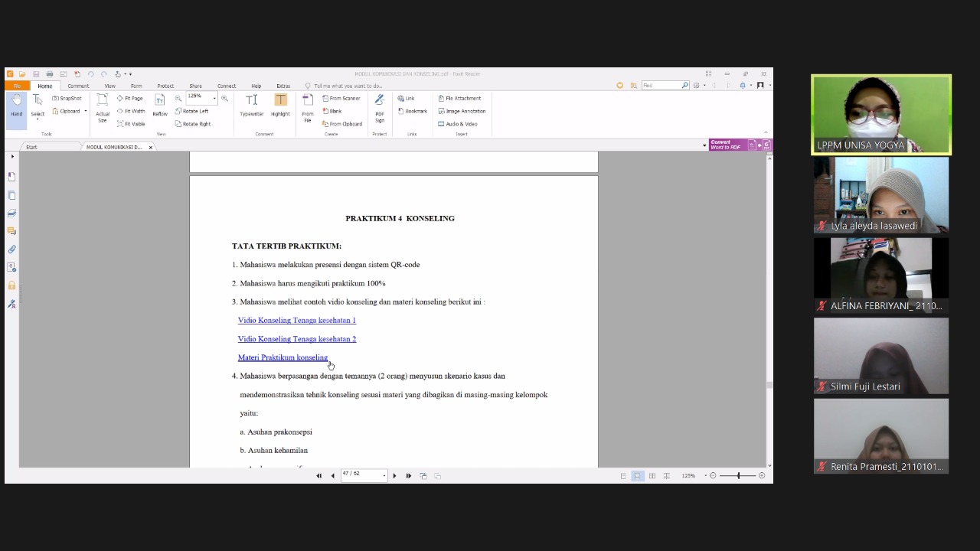Screen dimensions: 980x551
Task: Rotate the page right
Action: [193, 123]
